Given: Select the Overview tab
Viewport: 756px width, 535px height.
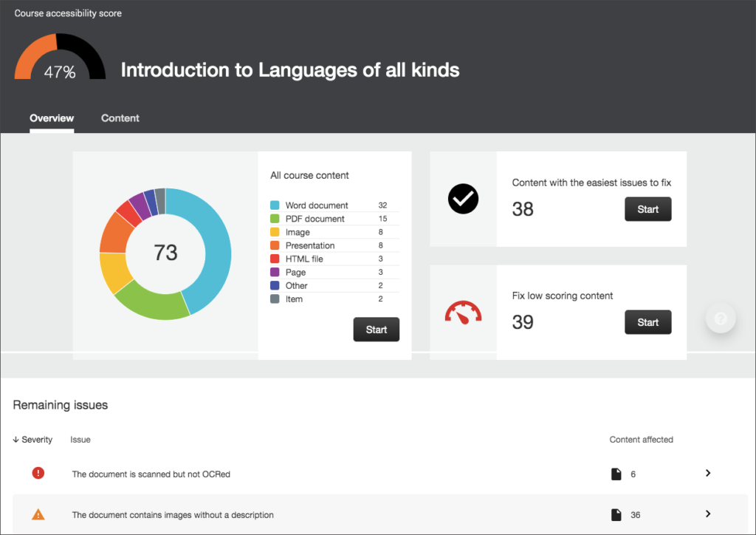Looking at the screenshot, I should click(x=51, y=118).
